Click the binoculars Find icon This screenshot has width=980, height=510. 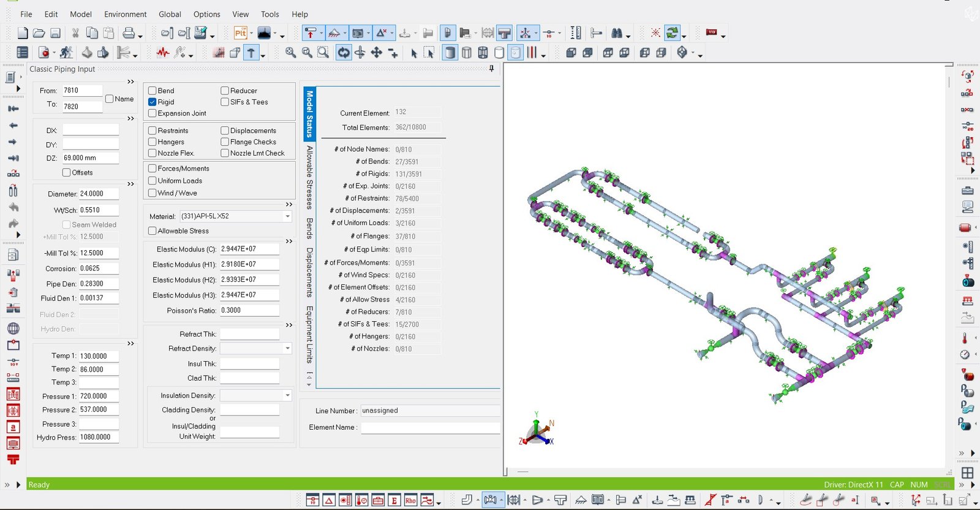click(617, 33)
